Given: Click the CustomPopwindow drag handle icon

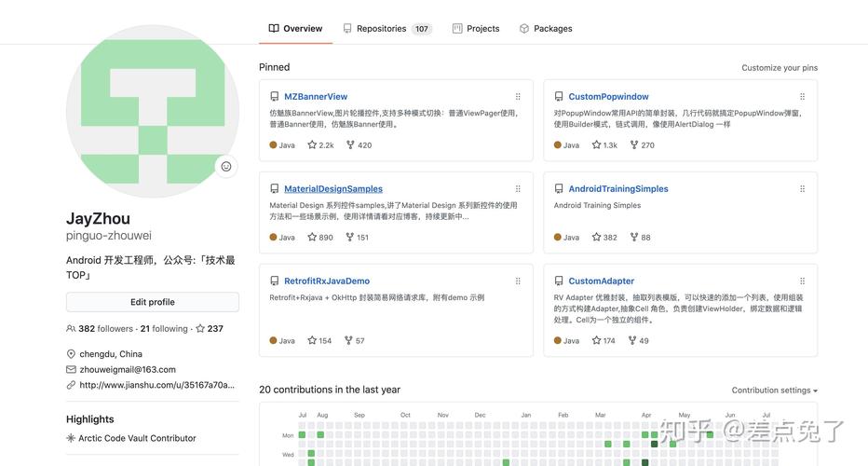Looking at the screenshot, I should click(802, 96).
